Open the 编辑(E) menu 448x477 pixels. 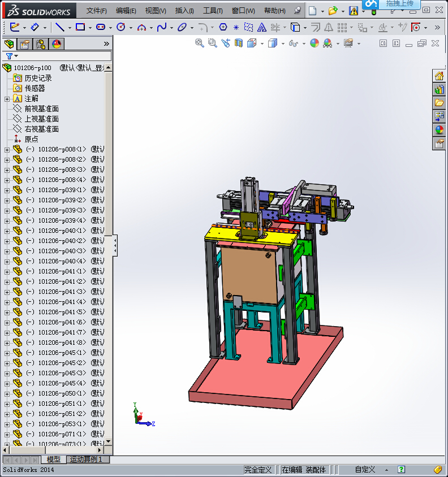126,11
